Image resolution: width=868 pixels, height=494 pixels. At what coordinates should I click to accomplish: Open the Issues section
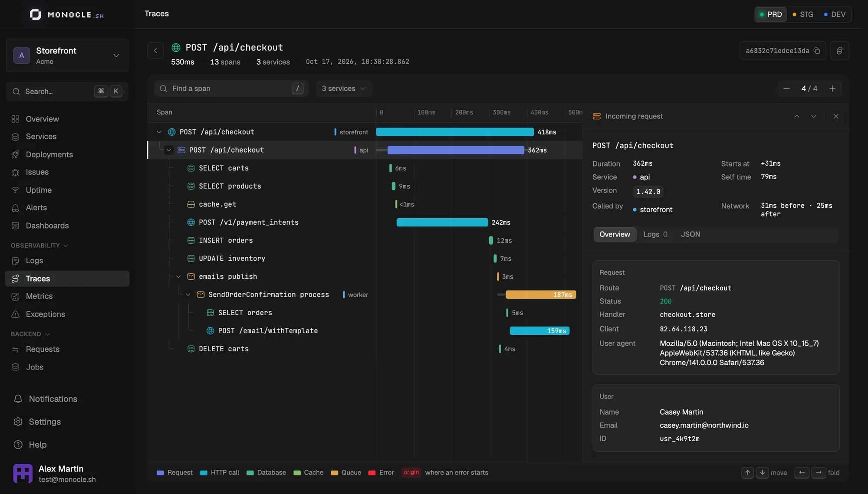tap(67, 172)
